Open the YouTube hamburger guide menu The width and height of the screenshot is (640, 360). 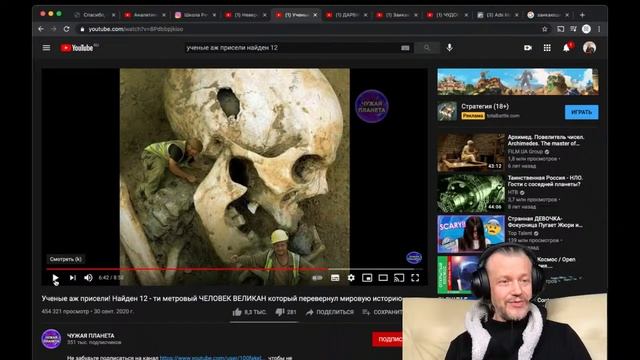[x=47, y=48]
